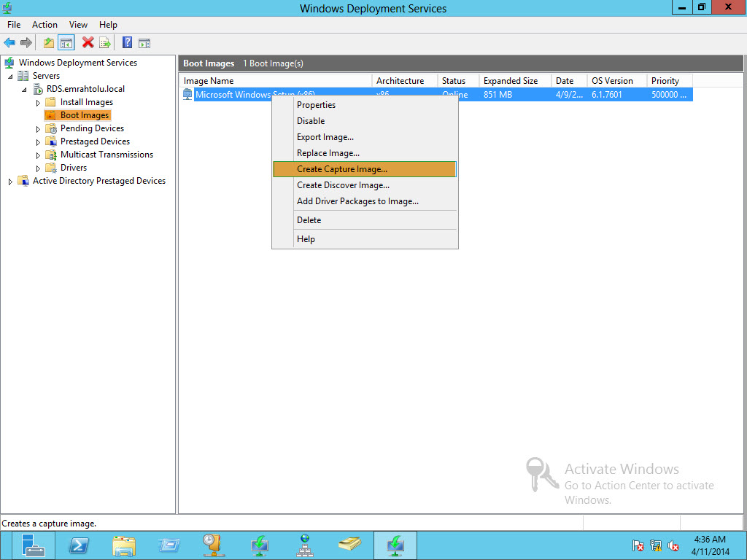This screenshot has width=747, height=560.
Task: Click the Servers node icon in tree
Action: (23, 76)
